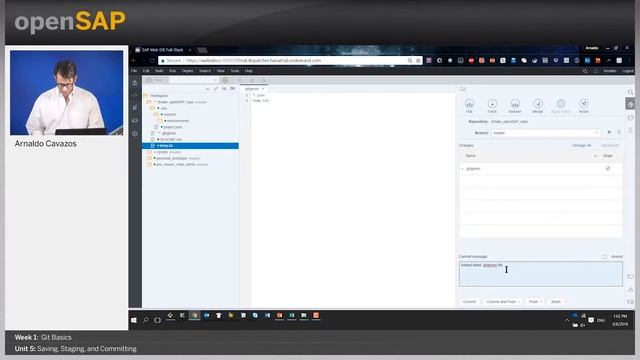
Task: Click the Commit button
Action: point(469,301)
